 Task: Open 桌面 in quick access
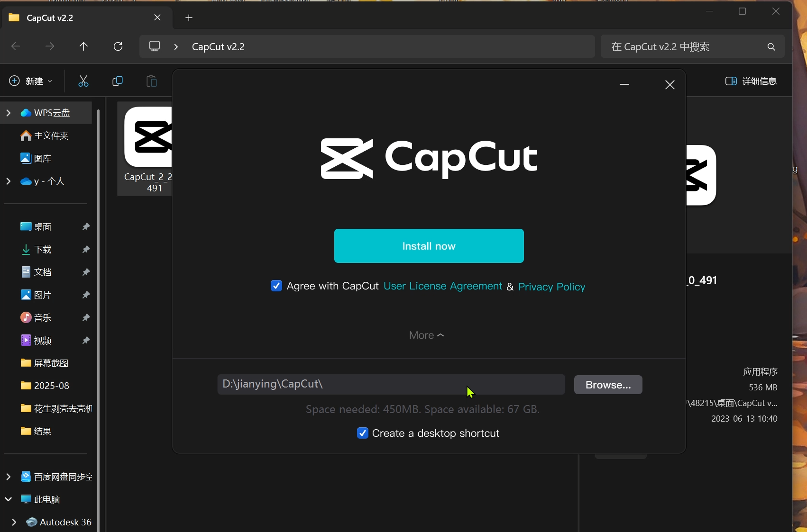click(36, 226)
